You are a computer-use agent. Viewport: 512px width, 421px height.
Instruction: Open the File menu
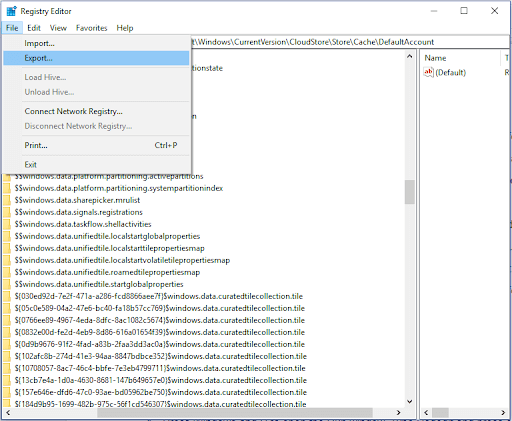coord(12,28)
